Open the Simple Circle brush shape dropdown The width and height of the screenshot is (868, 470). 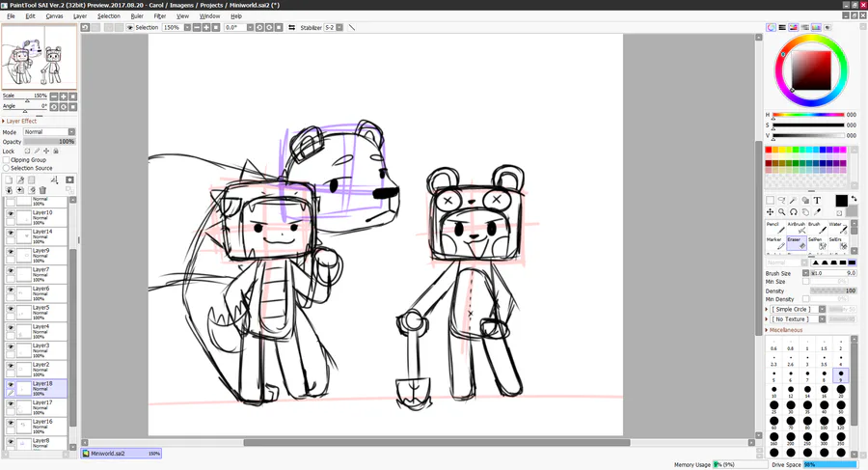coord(822,309)
